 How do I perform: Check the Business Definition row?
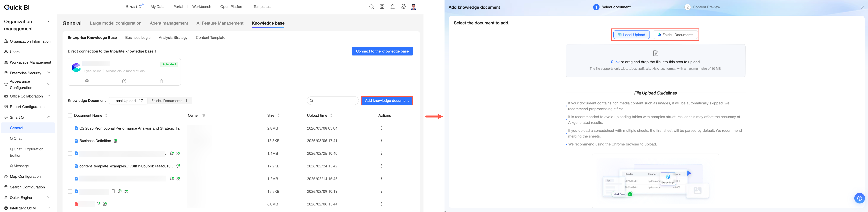point(70,141)
